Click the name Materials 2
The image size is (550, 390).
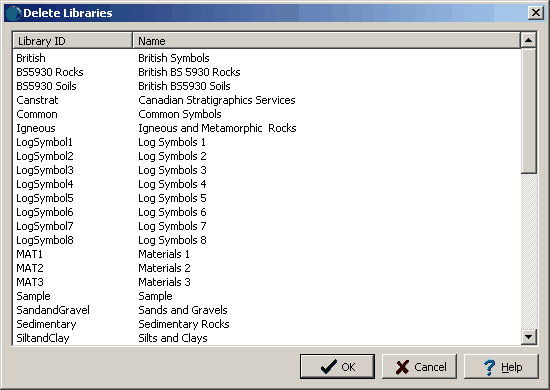164,268
